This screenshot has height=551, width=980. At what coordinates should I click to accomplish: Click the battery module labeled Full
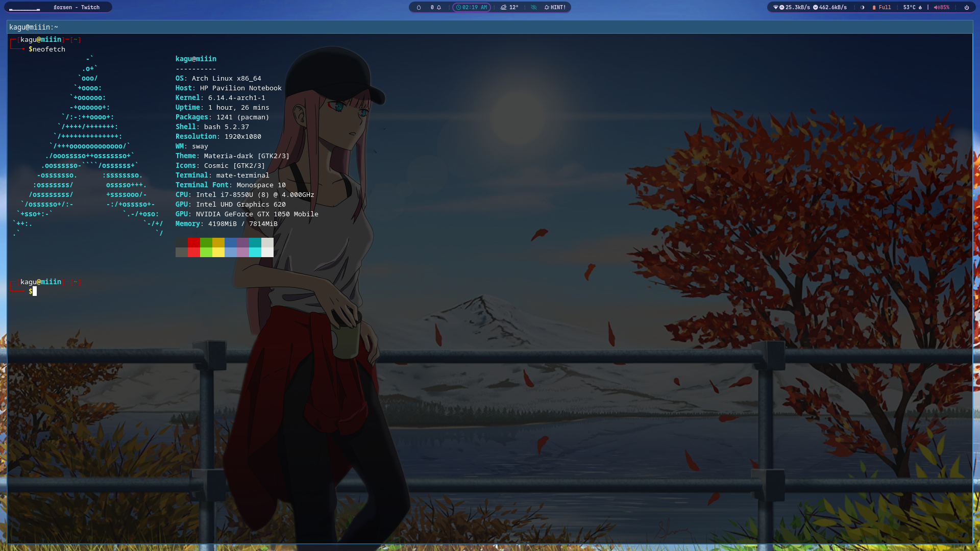pyautogui.click(x=881, y=8)
